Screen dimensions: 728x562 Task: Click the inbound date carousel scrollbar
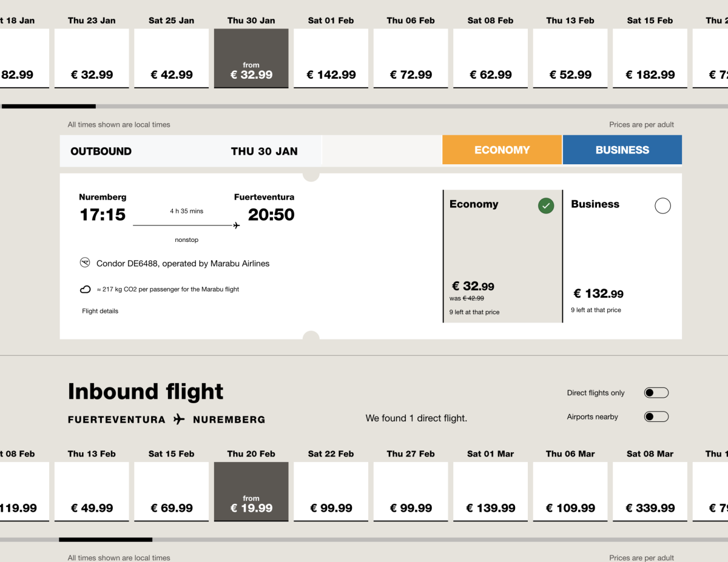click(364, 540)
